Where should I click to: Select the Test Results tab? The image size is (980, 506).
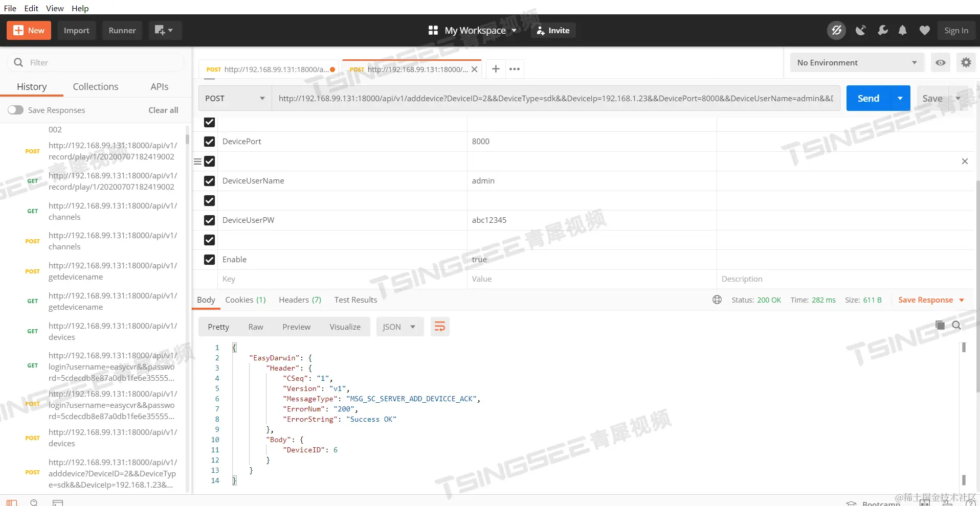coord(356,300)
